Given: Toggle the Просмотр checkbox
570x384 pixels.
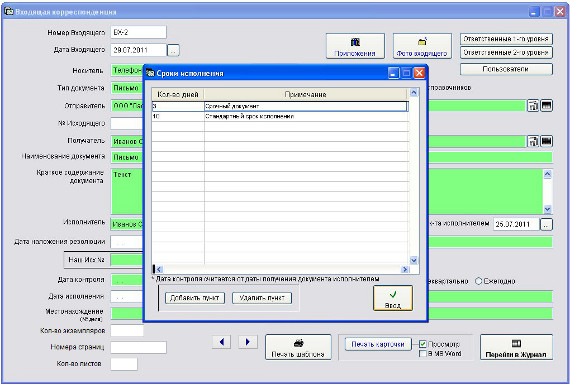Looking at the screenshot, I should (422, 344).
